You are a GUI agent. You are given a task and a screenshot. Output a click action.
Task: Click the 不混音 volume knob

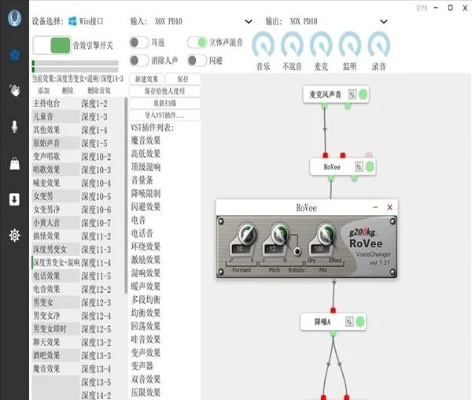[x=292, y=45]
